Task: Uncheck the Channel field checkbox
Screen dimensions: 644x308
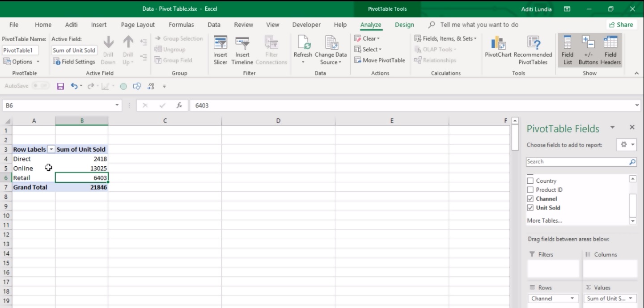Action: 530,199
